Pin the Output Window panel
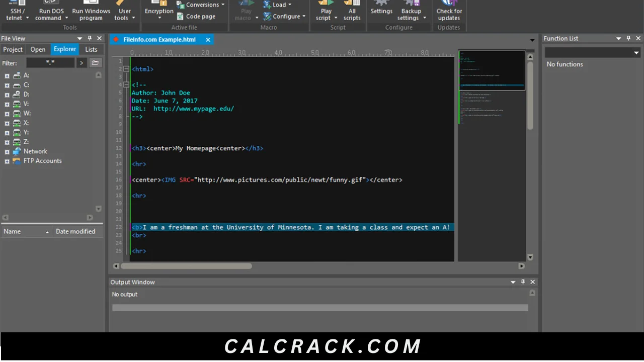The width and height of the screenshot is (644, 362). (x=523, y=282)
